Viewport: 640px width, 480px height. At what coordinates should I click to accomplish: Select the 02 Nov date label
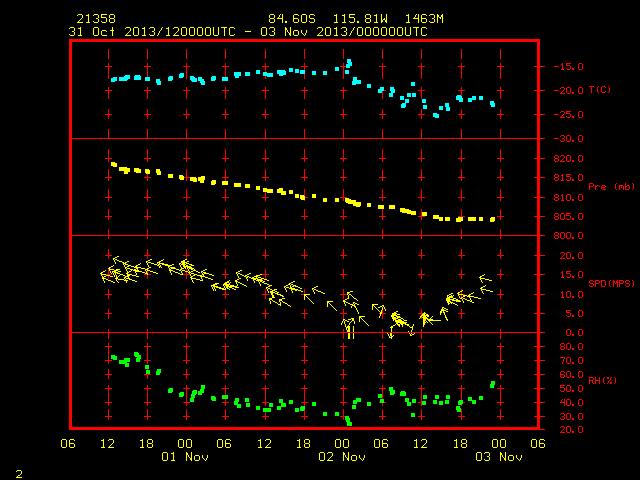(342, 457)
